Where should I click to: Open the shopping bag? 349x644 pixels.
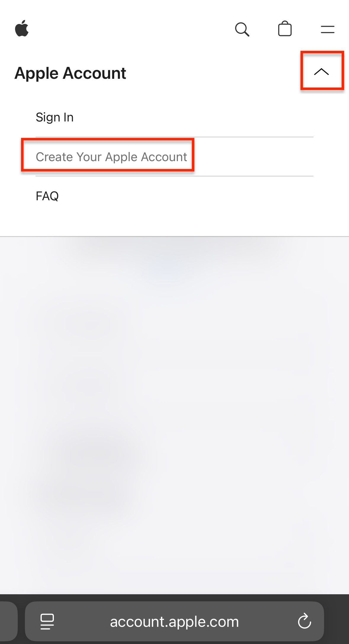click(x=285, y=29)
